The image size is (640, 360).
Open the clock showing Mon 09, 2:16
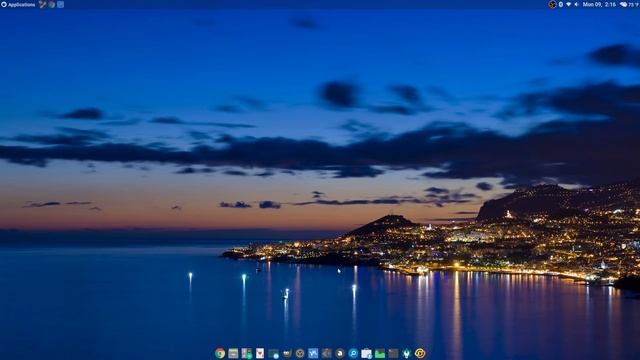point(599,4)
